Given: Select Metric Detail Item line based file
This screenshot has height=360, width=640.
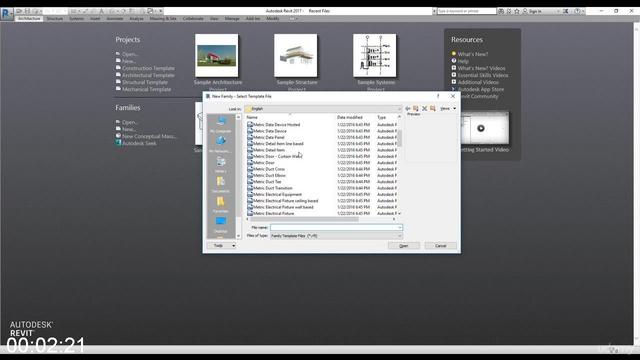Looking at the screenshot, I should tap(278, 144).
